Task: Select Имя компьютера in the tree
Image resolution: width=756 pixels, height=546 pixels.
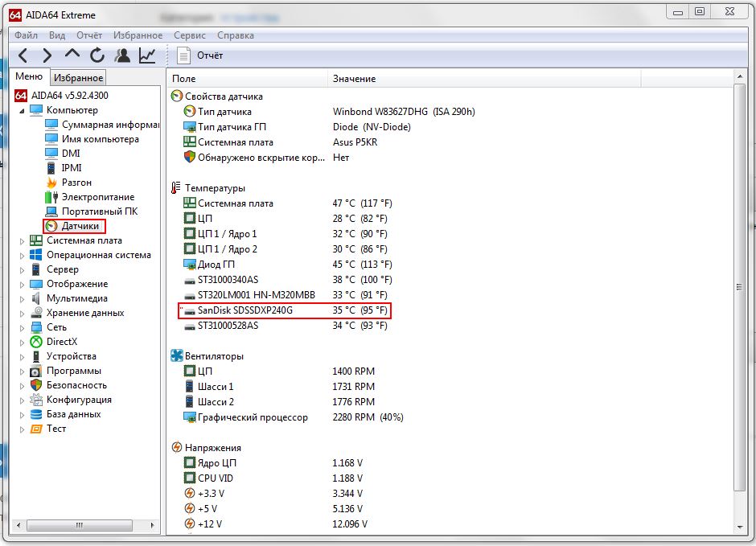Action: coord(101,139)
